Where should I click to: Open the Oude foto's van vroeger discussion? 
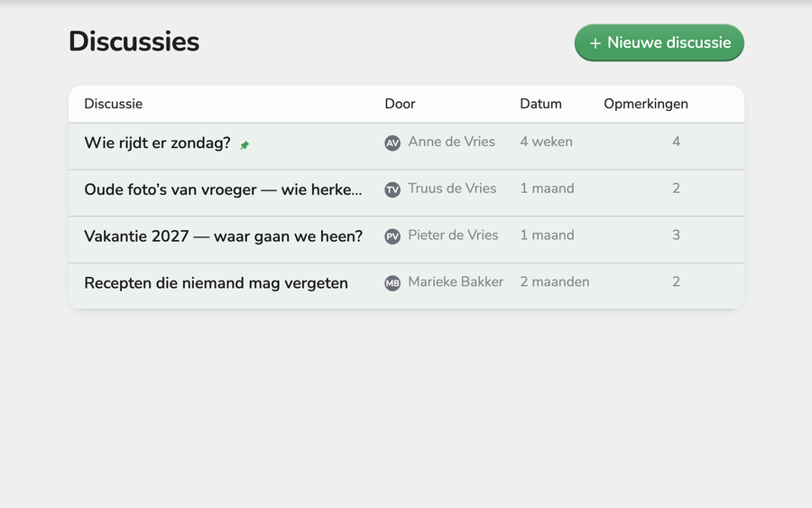coord(223,189)
